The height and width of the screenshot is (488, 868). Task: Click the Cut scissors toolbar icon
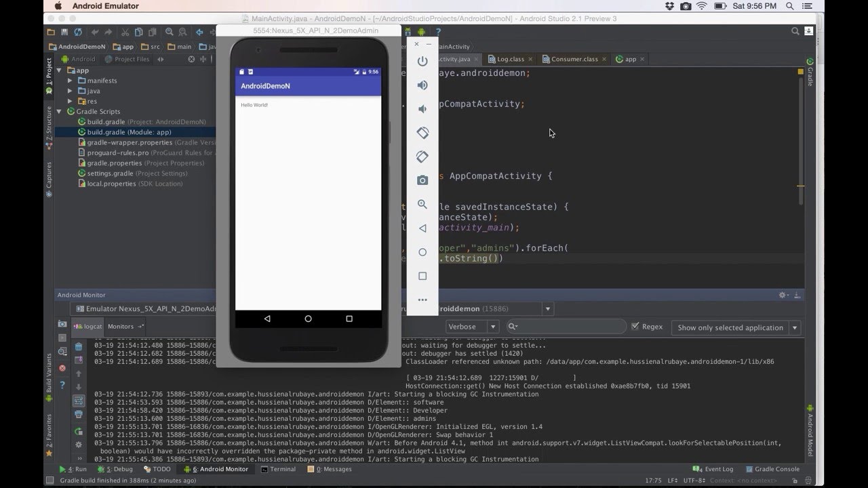125,32
